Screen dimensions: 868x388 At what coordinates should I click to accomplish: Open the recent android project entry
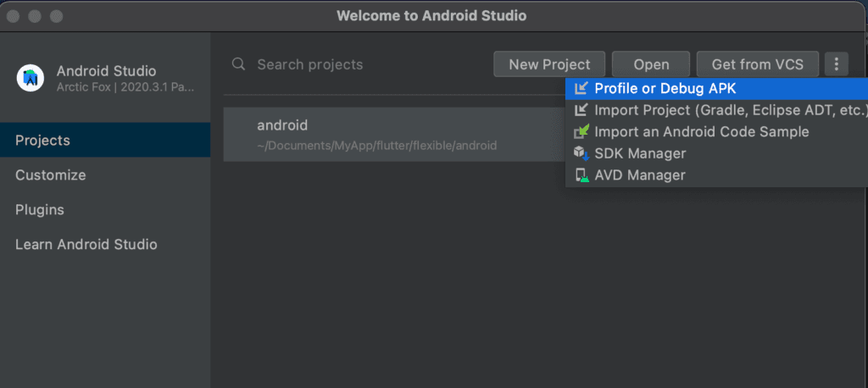click(x=394, y=135)
